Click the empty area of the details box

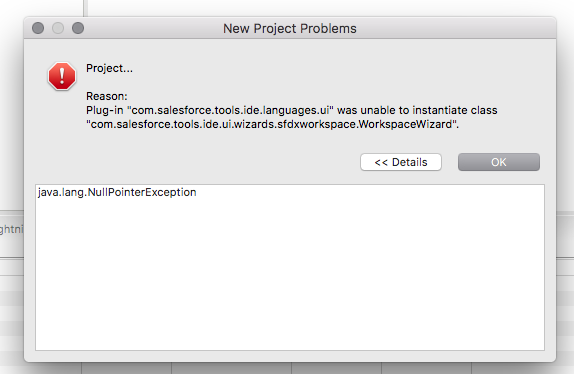(x=290, y=274)
